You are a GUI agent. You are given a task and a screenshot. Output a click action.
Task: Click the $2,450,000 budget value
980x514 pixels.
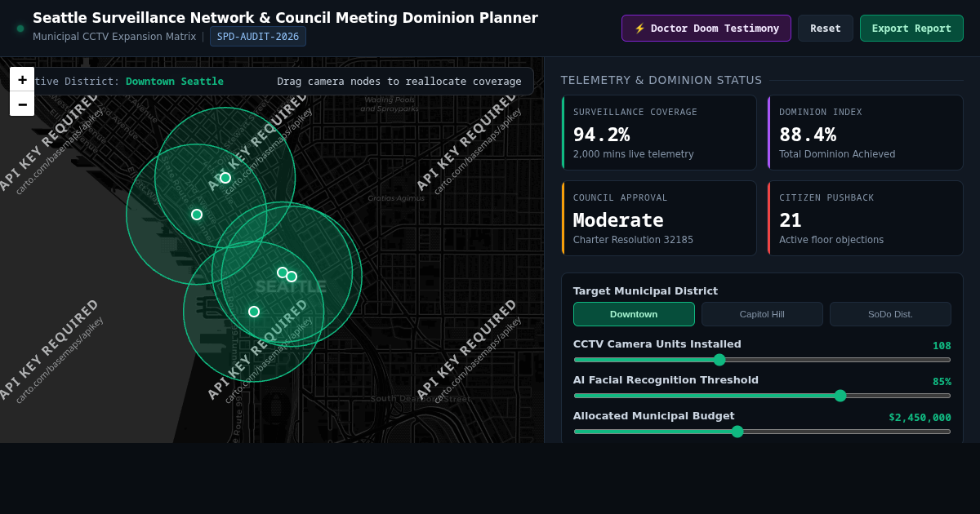[x=920, y=417]
